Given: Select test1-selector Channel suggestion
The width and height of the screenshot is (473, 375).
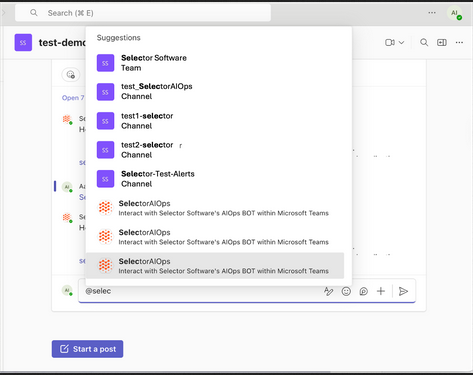Looking at the screenshot, I should tap(215, 121).
